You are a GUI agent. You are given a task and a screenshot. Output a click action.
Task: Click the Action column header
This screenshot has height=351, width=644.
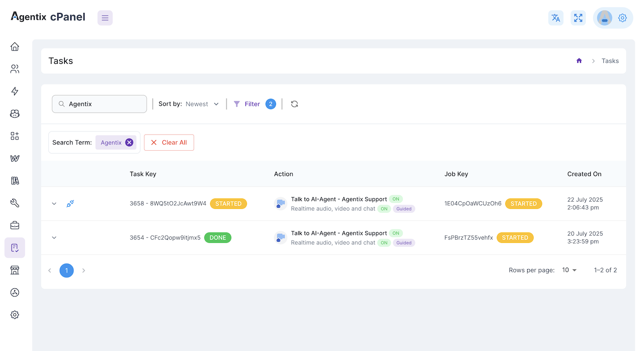(284, 174)
